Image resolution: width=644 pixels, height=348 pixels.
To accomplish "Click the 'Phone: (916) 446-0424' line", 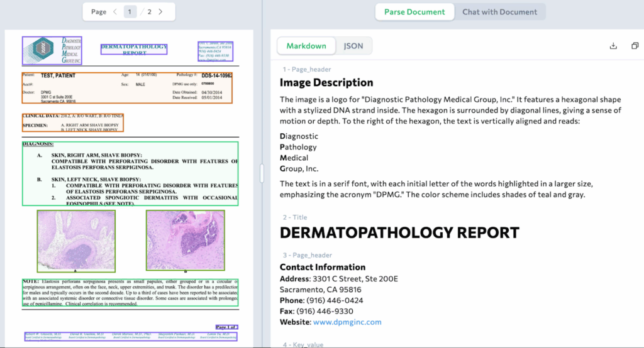I will [x=321, y=300].
